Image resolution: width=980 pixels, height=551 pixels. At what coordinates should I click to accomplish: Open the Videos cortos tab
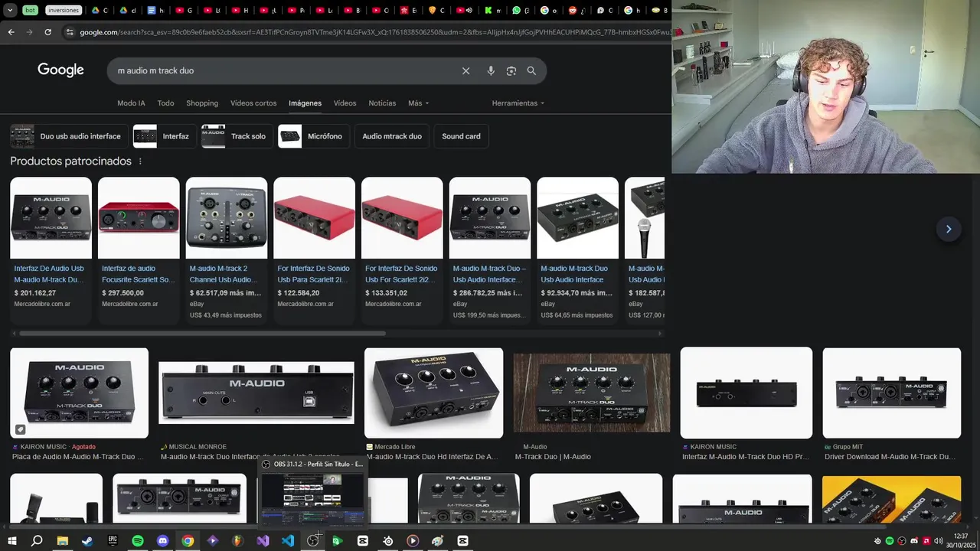tap(253, 103)
